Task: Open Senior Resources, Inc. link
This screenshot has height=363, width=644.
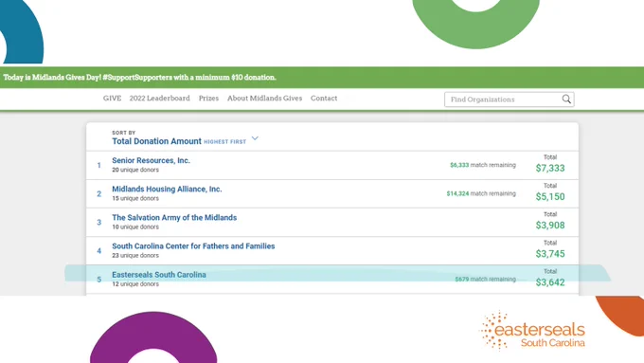Action: tap(152, 161)
